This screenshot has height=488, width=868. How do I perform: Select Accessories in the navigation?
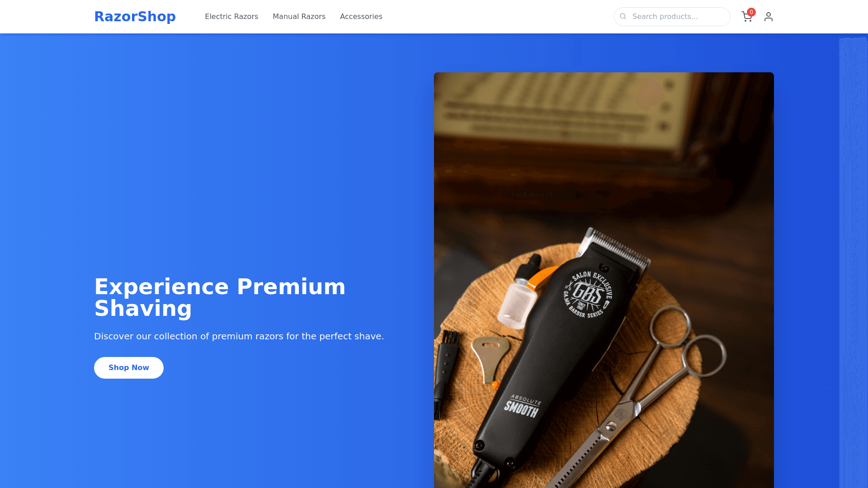coord(361,17)
